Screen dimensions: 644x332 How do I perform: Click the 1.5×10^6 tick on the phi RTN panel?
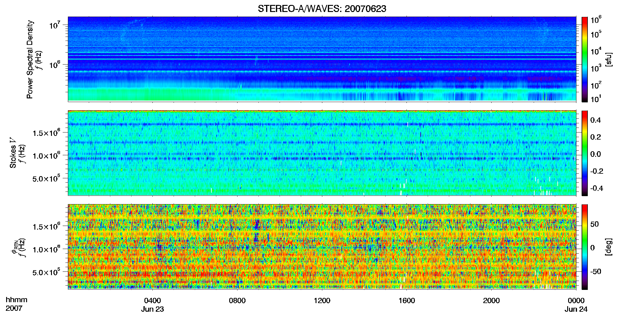(x=46, y=227)
